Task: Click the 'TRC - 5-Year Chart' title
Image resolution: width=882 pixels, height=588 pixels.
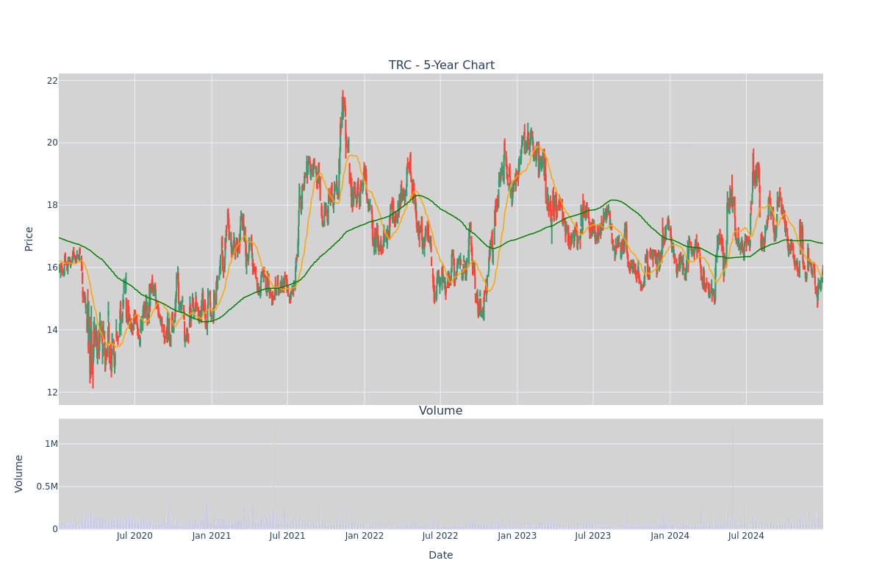Action: coord(442,65)
